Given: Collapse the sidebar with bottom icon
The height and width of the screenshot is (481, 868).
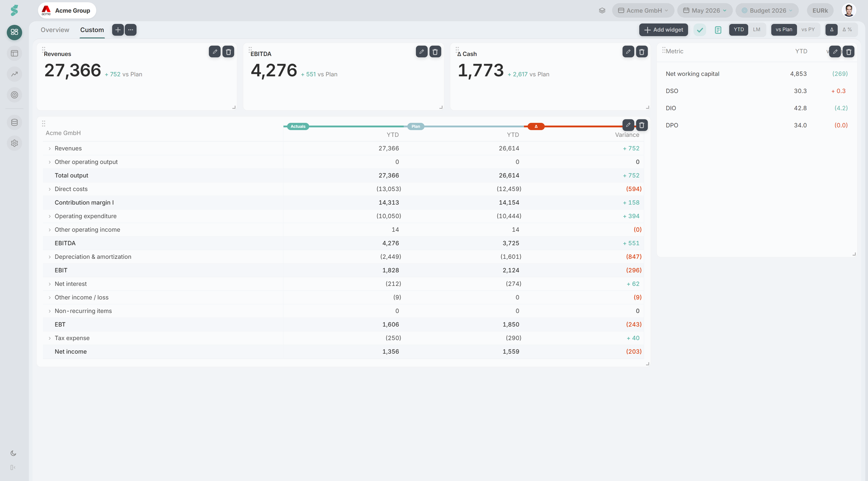Looking at the screenshot, I should click(x=13, y=467).
